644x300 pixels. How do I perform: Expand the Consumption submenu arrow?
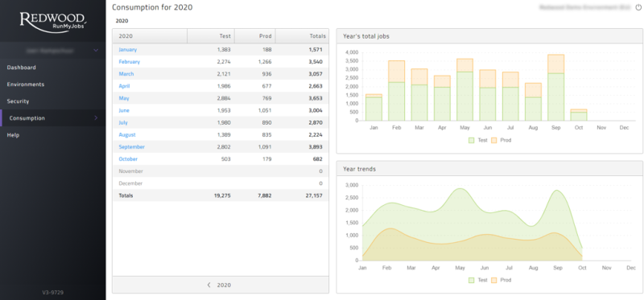96,118
